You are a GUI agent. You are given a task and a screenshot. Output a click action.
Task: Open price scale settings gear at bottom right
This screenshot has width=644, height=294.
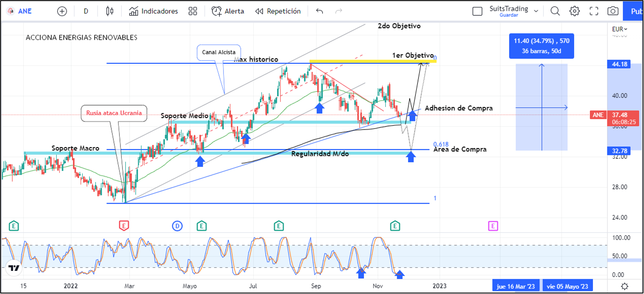click(x=625, y=286)
